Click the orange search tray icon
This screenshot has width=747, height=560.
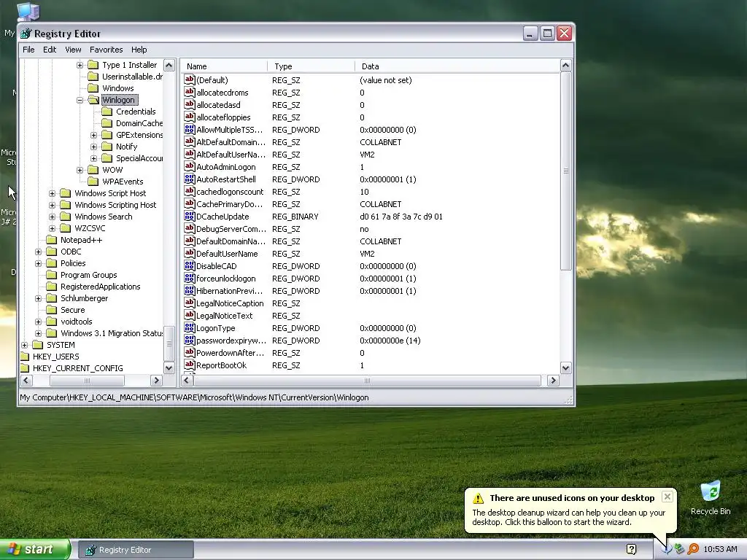coord(693,549)
